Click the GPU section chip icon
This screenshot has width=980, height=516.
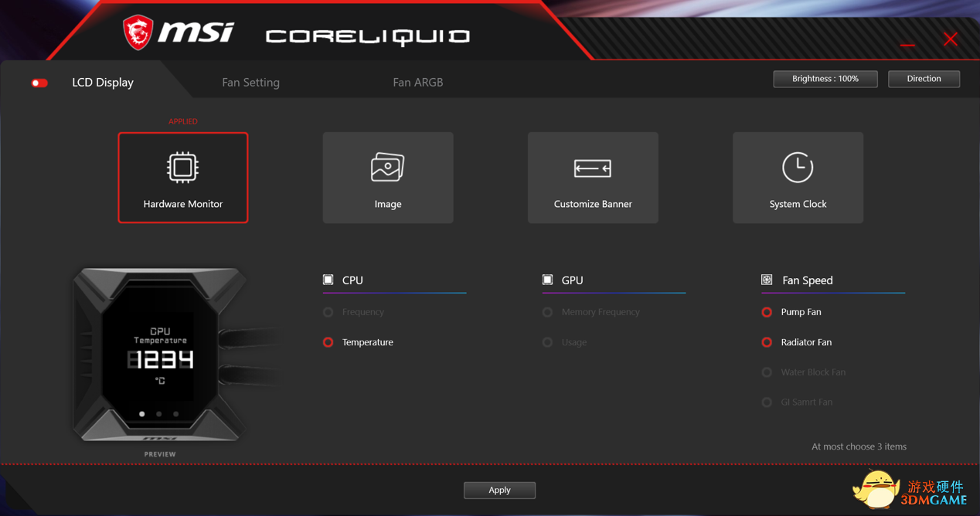[548, 280]
